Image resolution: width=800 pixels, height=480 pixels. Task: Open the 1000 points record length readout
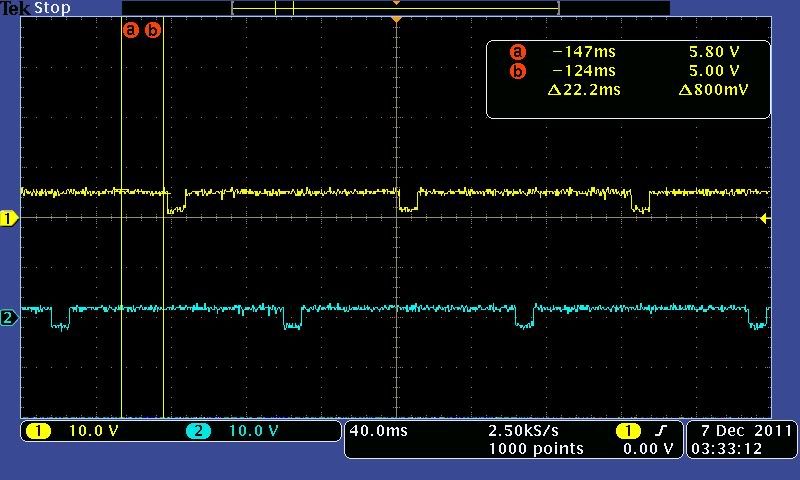point(535,449)
